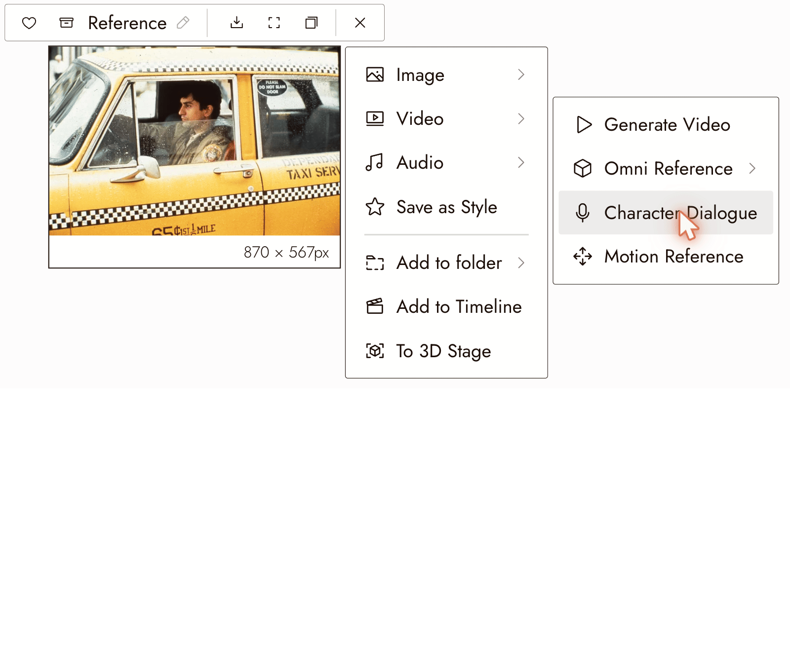Click the picture icon beside Image
The height and width of the screenshot is (672, 790).
pos(375,75)
